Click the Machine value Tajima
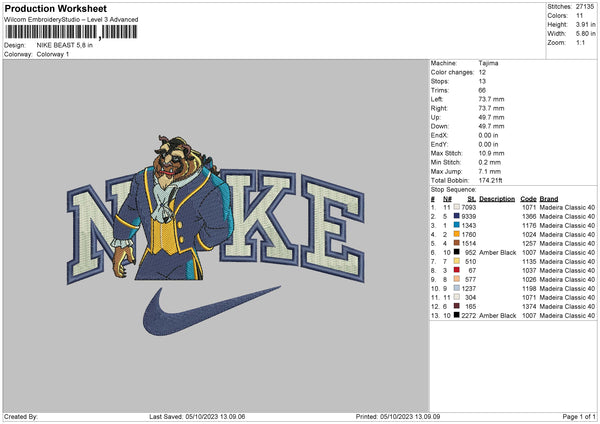 tap(488, 63)
